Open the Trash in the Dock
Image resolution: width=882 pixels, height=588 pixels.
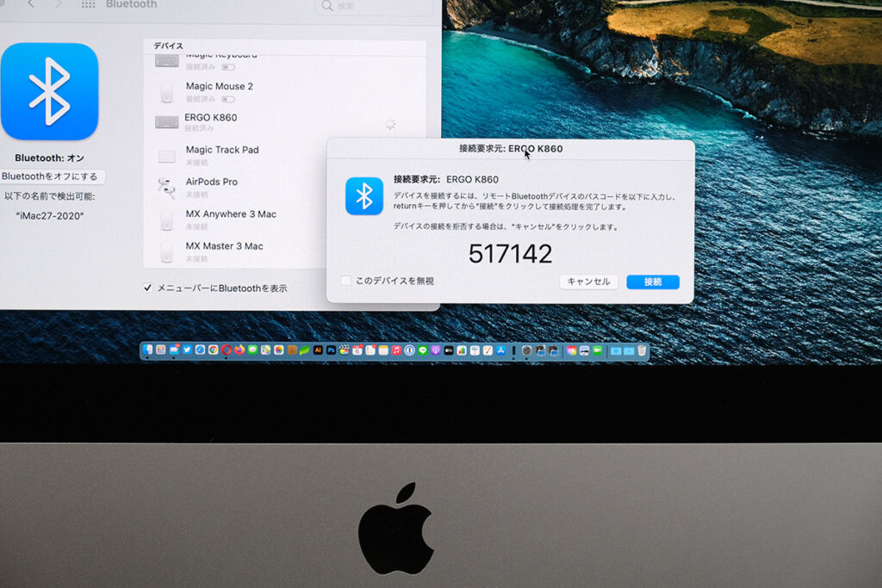[x=642, y=350]
